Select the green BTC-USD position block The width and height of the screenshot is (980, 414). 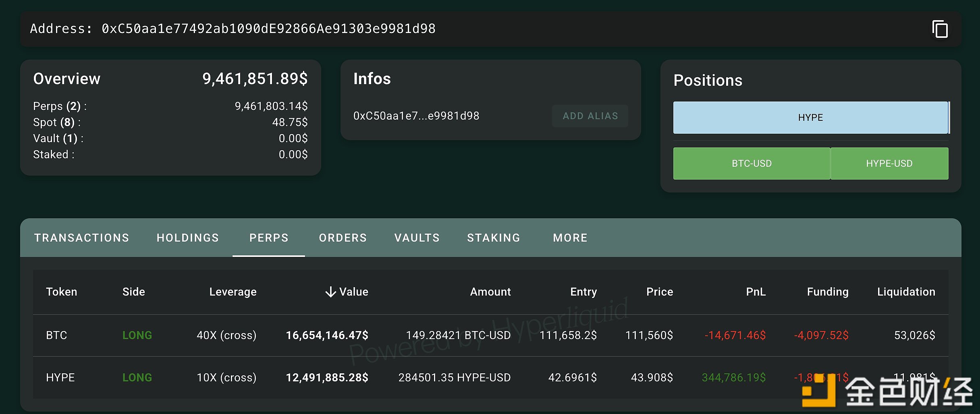point(752,164)
